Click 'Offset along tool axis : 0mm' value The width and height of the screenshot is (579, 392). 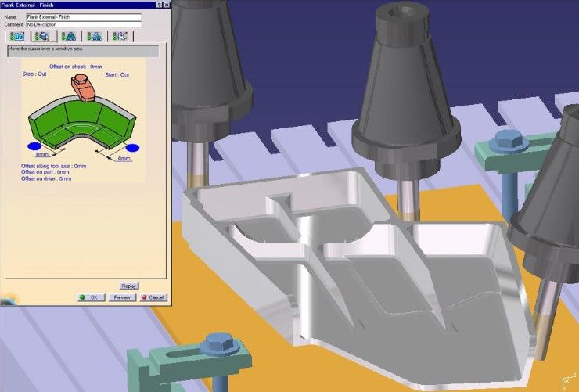[x=54, y=166]
